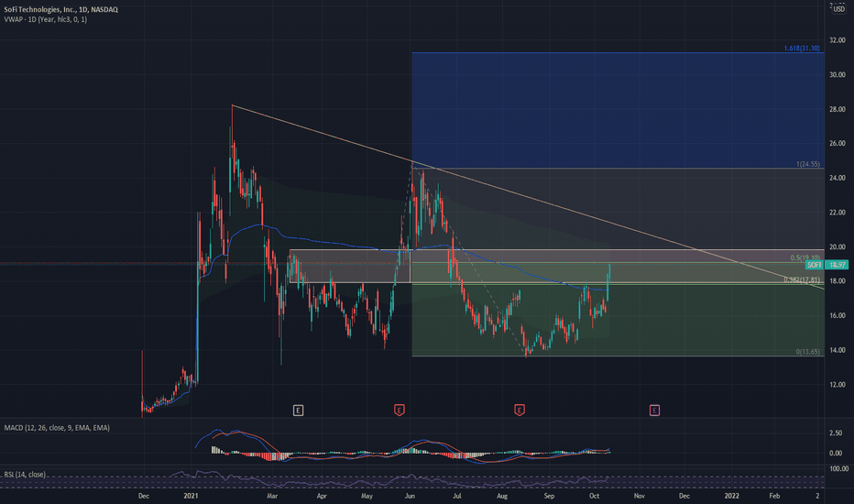Click Sep on the time axis

549,496
